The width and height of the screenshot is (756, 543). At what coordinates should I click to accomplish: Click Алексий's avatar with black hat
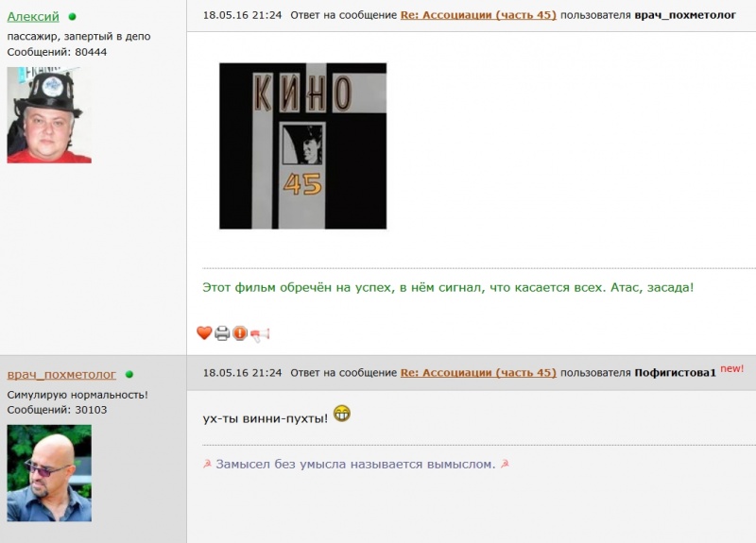coord(49,115)
